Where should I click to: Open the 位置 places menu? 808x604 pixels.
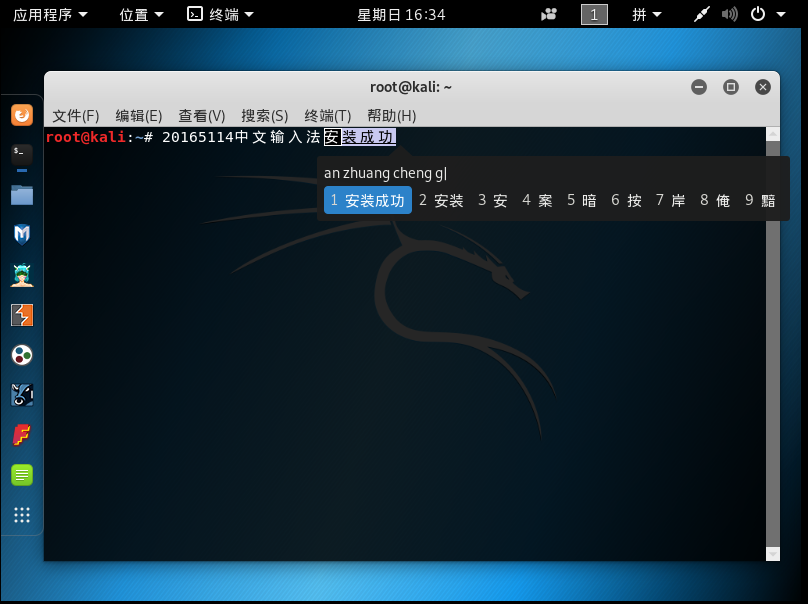pos(141,14)
